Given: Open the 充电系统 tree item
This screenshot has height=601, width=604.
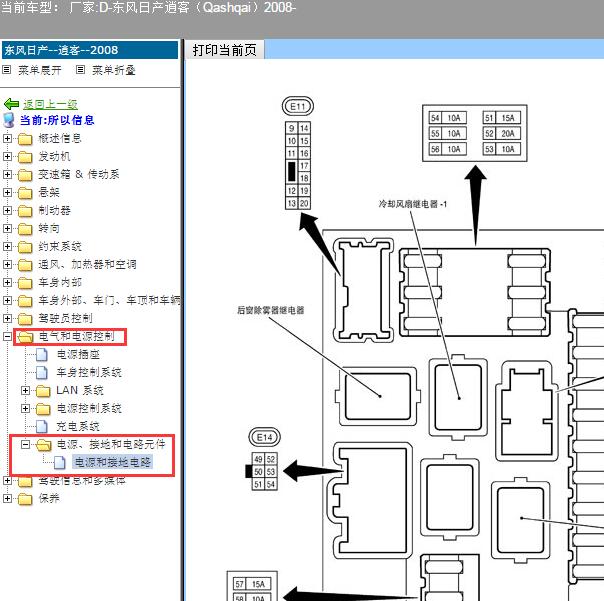Looking at the screenshot, I should (x=78, y=426).
